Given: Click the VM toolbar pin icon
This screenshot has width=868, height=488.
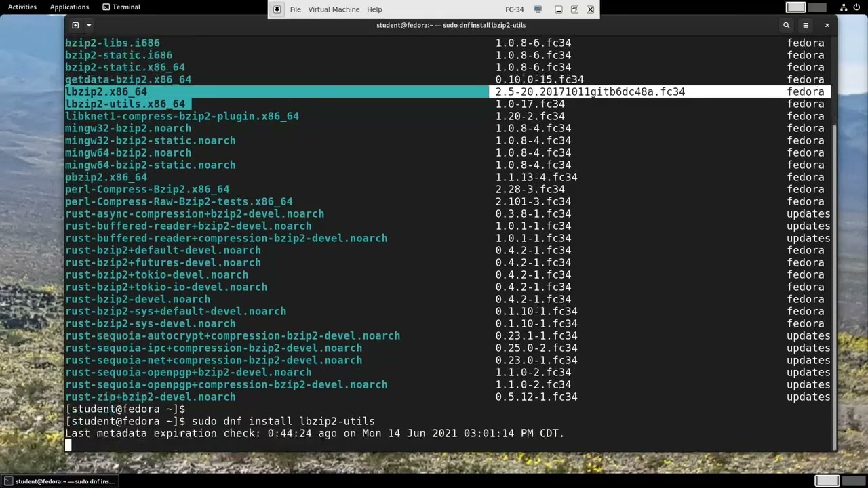Looking at the screenshot, I should tap(277, 9).
